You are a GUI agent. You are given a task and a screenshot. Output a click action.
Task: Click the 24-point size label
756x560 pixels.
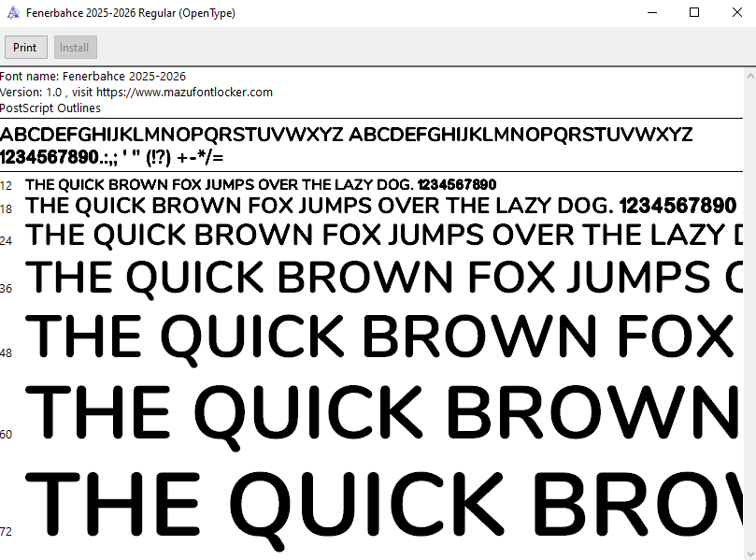pos(7,240)
